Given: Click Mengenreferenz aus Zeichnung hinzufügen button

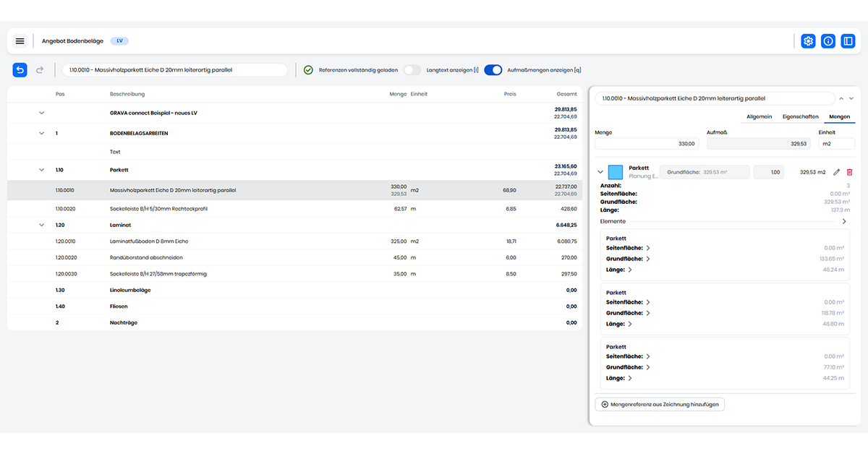Looking at the screenshot, I should point(660,404).
